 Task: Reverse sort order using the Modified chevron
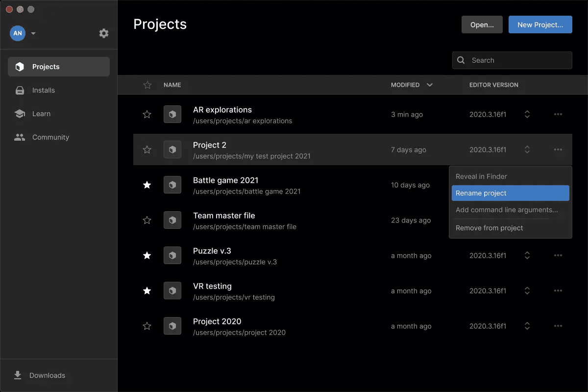[x=430, y=85]
